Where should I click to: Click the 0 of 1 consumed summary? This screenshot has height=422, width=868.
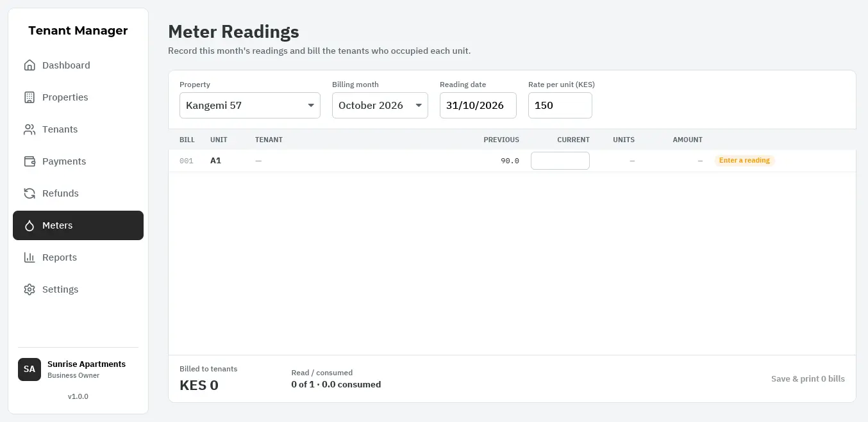[x=336, y=385]
